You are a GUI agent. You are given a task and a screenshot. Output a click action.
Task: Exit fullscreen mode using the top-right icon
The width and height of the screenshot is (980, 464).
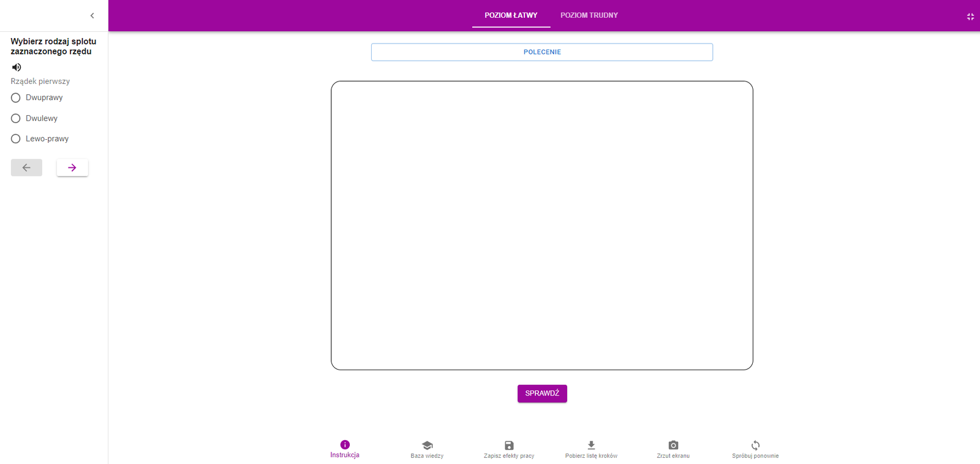coord(970,17)
